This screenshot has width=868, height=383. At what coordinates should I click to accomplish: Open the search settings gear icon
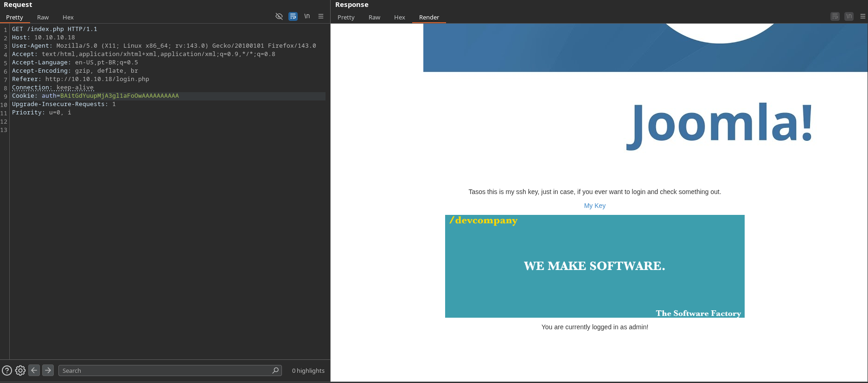click(20, 370)
